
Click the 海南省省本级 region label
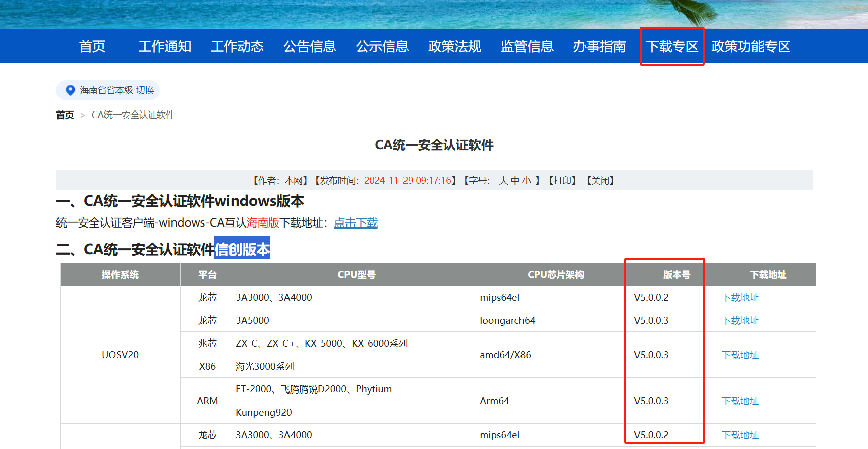coord(106,90)
